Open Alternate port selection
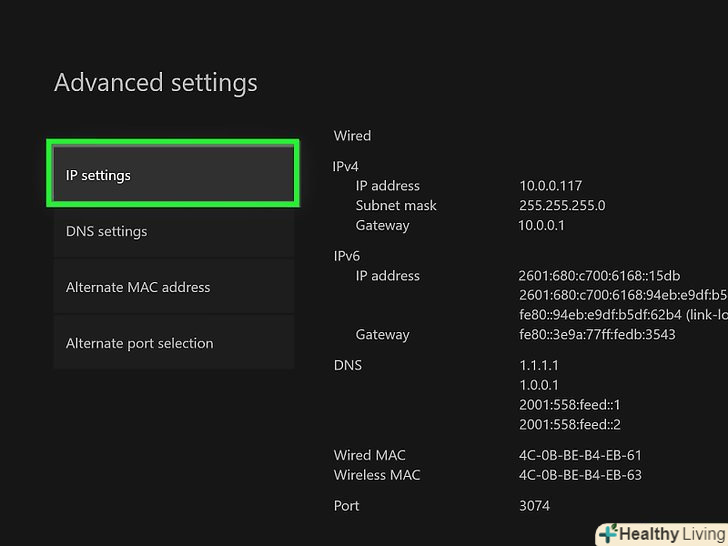Screen dimensions: 728x546 point(172,343)
